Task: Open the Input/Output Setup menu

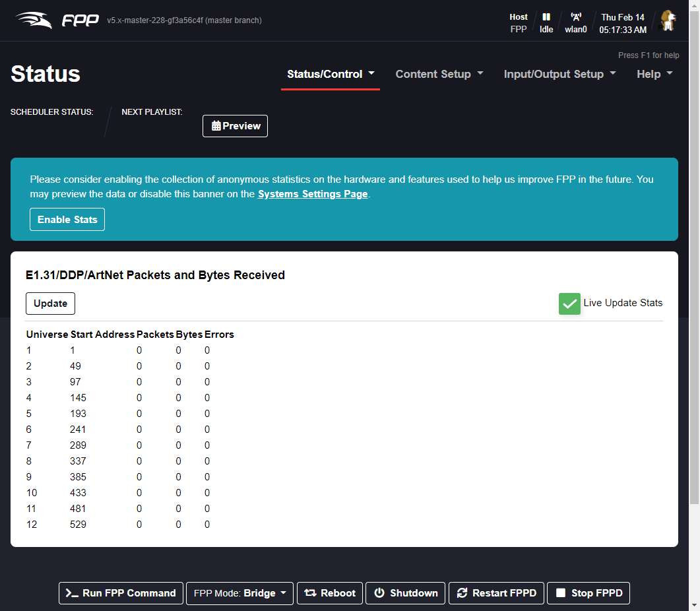Action: pyautogui.click(x=559, y=74)
